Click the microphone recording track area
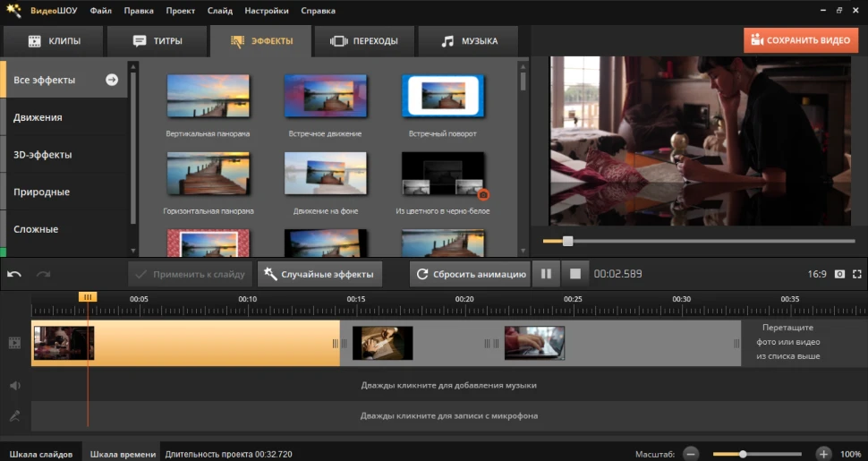Viewport: 868px width, 461px height. [x=449, y=415]
